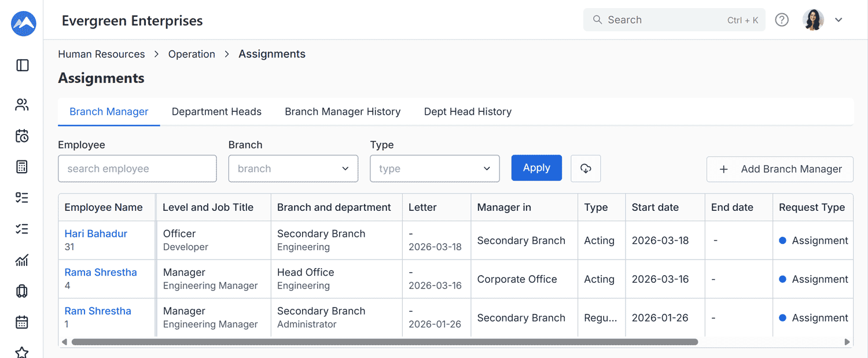Toggle the sidebar panel icon
Viewport: 868px width, 358px height.
pos(23,65)
